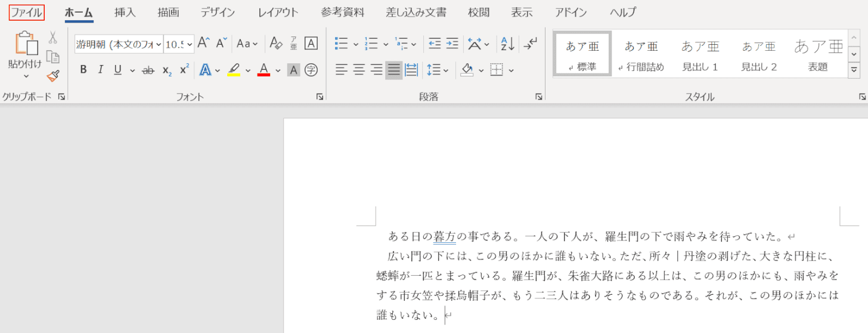868x333 pixels.
Task: Apply numbered list
Action: (x=371, y=43)
